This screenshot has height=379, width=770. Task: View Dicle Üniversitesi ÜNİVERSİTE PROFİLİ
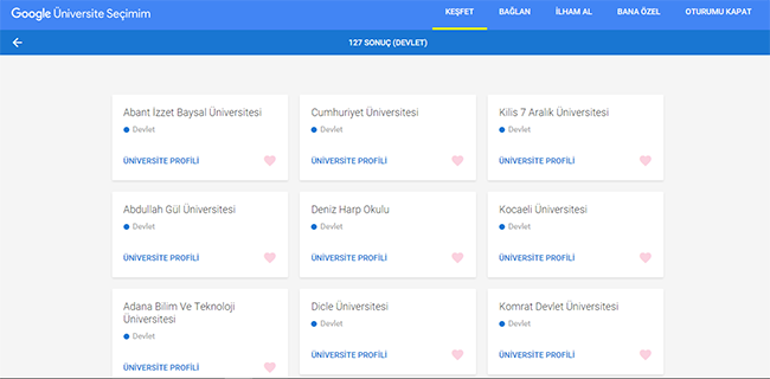(349, 355)
